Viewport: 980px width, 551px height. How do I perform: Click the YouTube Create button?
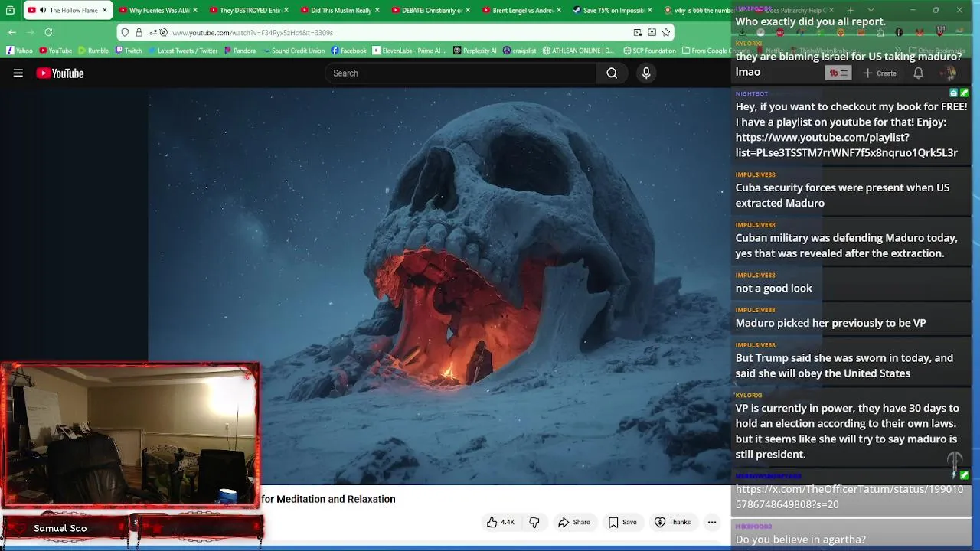tap(879, 73)
